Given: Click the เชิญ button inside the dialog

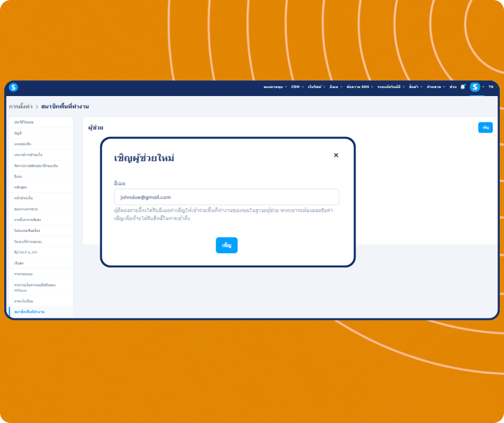Looking at the screenshot, I should [x=227, y=245].
